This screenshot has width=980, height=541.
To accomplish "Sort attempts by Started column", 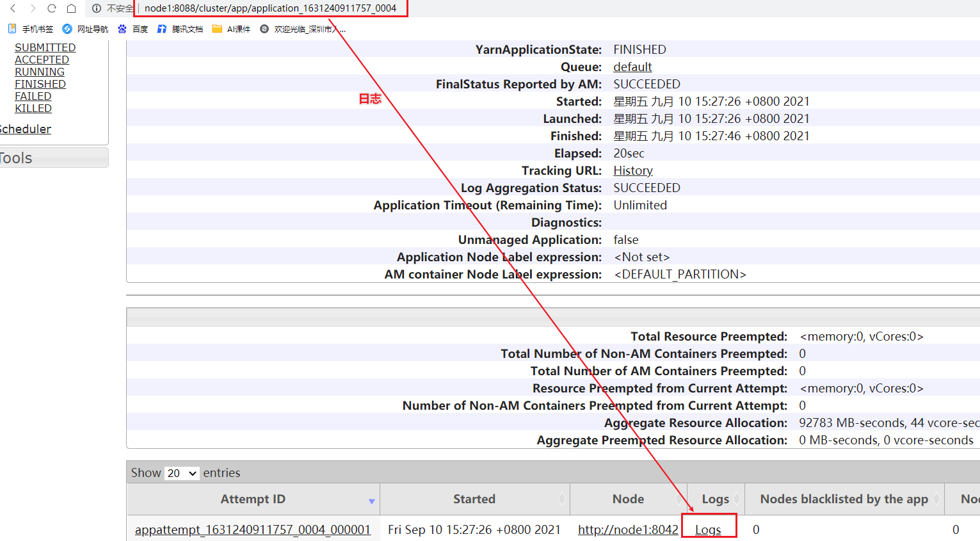I will point(474,499).
